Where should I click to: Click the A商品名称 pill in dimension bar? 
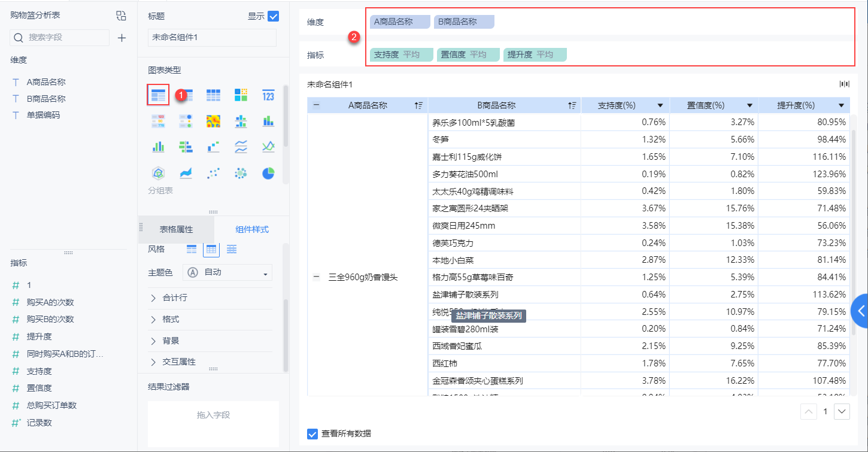[x=400, y=22]
